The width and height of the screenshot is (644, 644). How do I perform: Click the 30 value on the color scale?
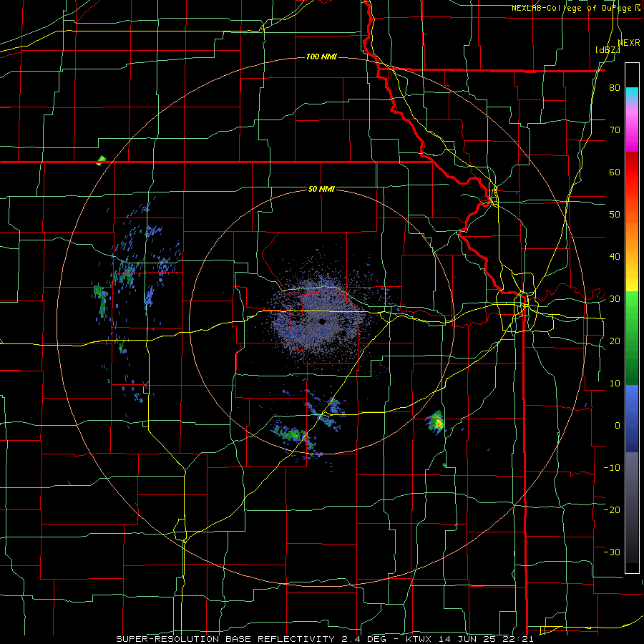coord(615,299)
